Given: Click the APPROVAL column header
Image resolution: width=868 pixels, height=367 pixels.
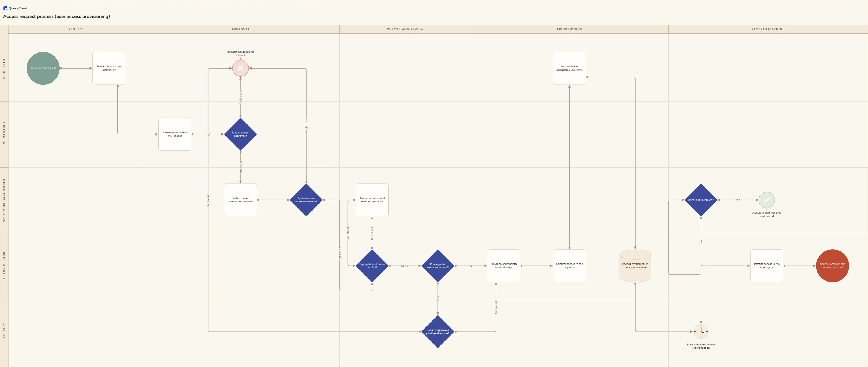Looking at the screenshot, I should [241, 29].
